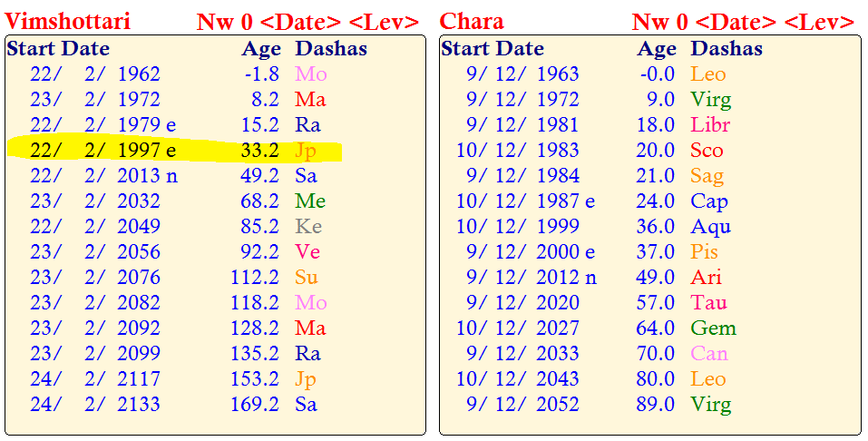Click <Lev> in the Chara header
Viewport: 868px width, 441px height.
tap(820, 21)
